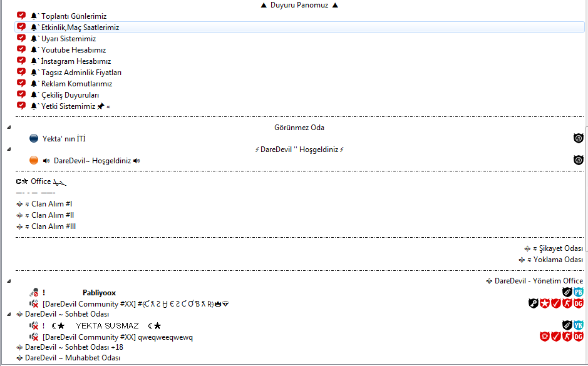Click the black badge on DareDevil~ Hoşgeldiniz row
The width and height of the screenshot is (588, 366).
pyautogui.click(x=578, y=160)
